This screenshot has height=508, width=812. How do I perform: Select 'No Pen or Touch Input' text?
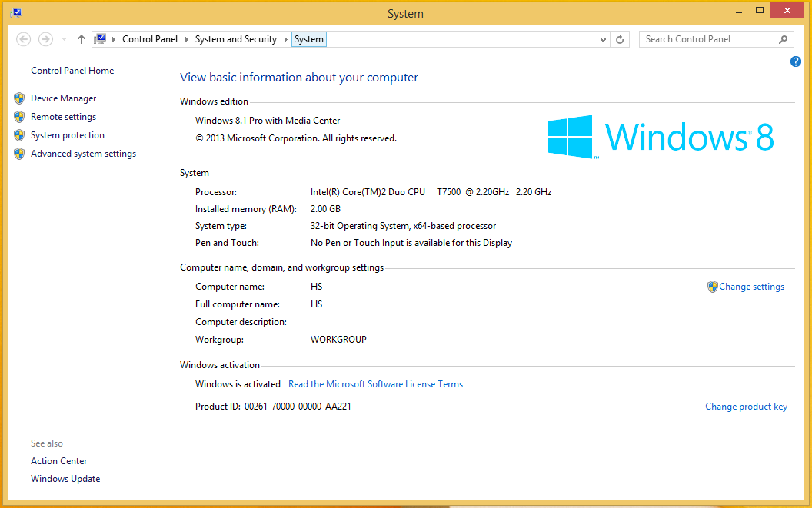pos(357,244)
